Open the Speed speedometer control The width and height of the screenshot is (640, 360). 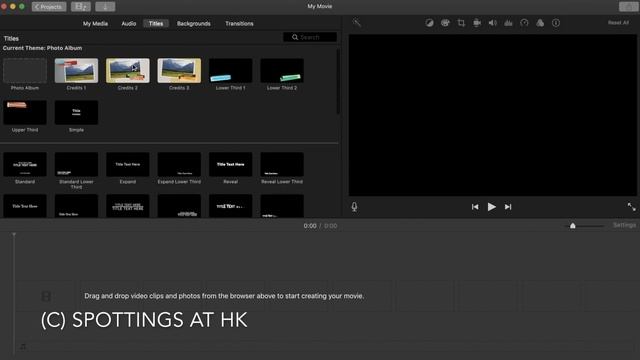coord(524,23)
